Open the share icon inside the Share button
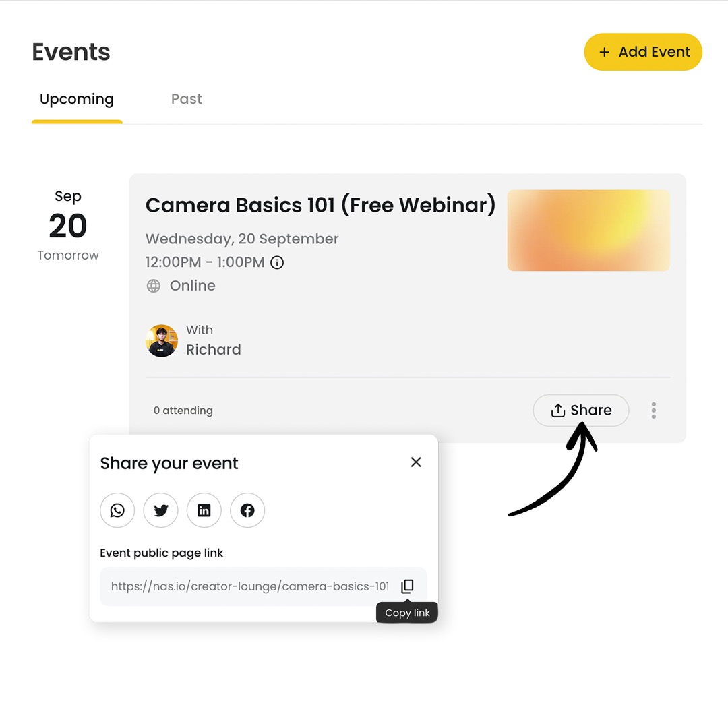This screenshot has width=728, height=728. tap(558, 410)
